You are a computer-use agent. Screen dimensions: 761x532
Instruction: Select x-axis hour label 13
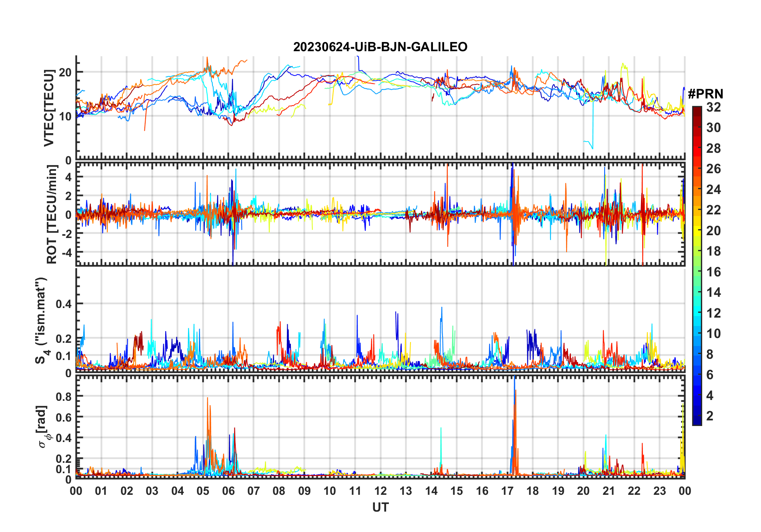pos(406,491)
